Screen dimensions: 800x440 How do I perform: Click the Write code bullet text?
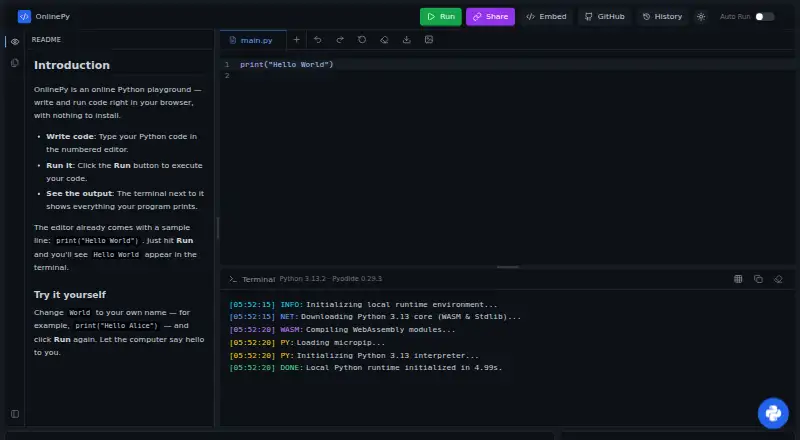[x=121, y=143]
